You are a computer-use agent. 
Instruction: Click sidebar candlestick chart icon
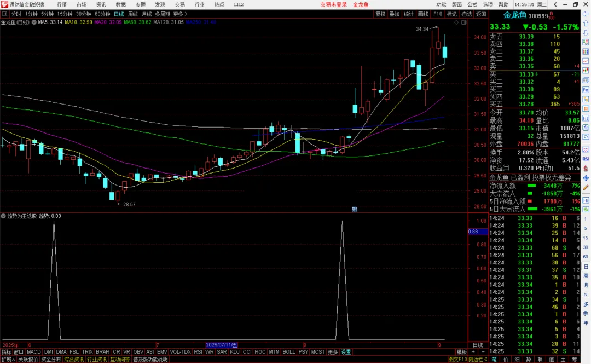[x=586, y=71]
